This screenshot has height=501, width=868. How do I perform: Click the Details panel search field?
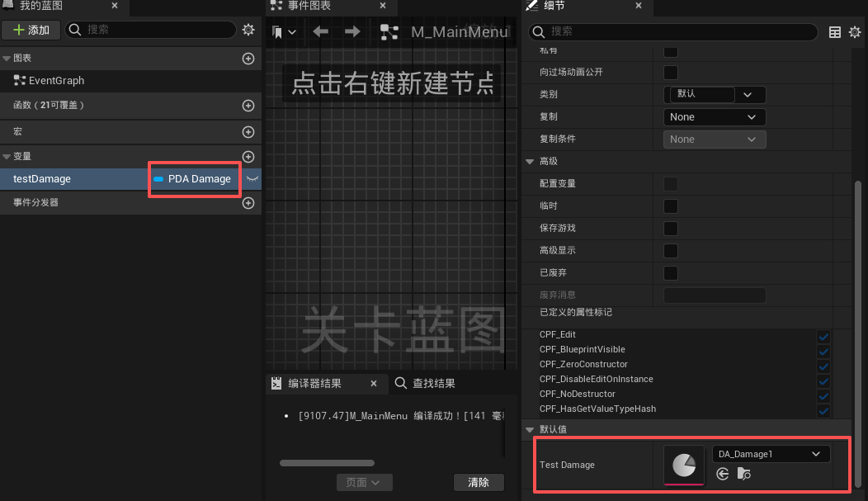pyautogui.click(x=677, y=31)
